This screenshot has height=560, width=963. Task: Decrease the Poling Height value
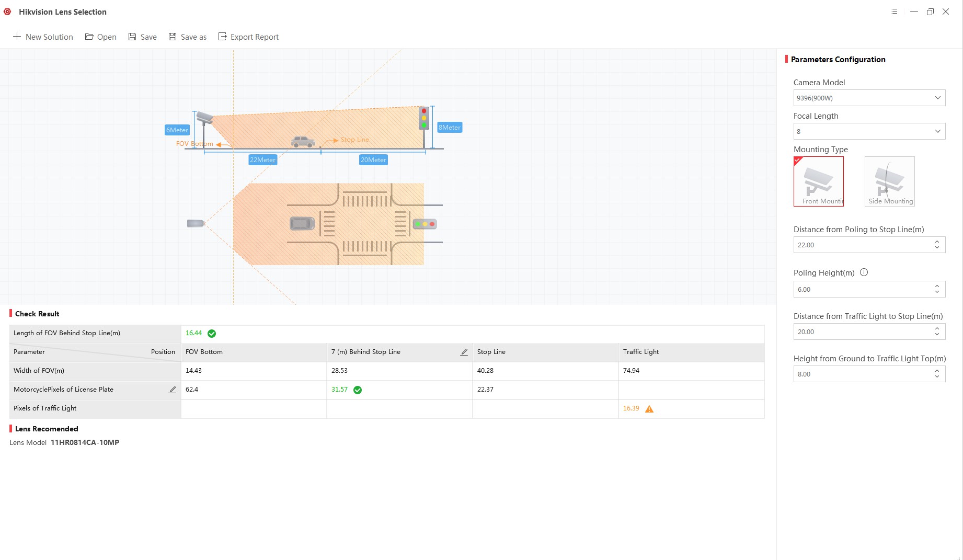tap(937, 292)
